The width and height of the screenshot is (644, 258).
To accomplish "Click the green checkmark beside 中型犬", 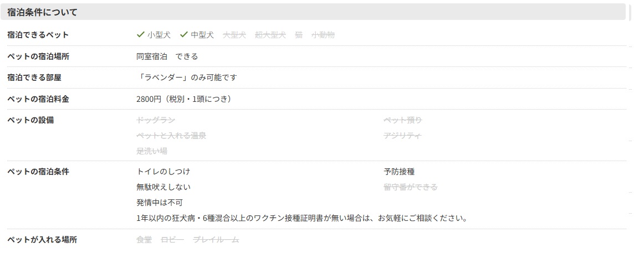I will pyautogui.click(x=184, y=35).
